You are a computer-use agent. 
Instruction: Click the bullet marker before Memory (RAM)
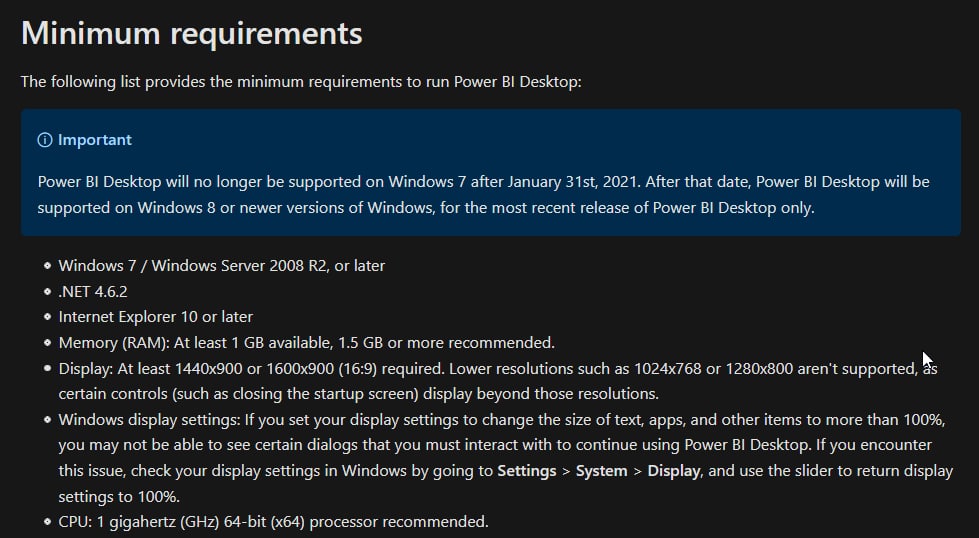click(x=47, y=343)
